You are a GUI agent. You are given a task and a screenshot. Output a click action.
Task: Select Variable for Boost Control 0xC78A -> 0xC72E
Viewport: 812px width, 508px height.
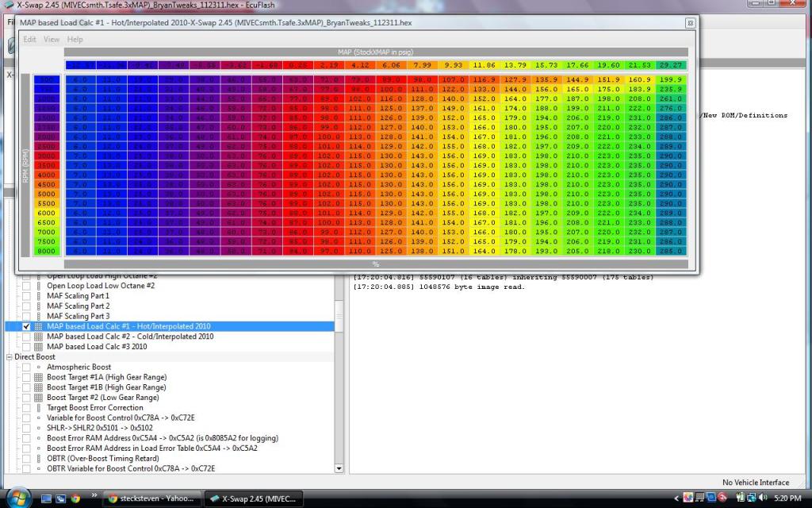pos(121,418)
